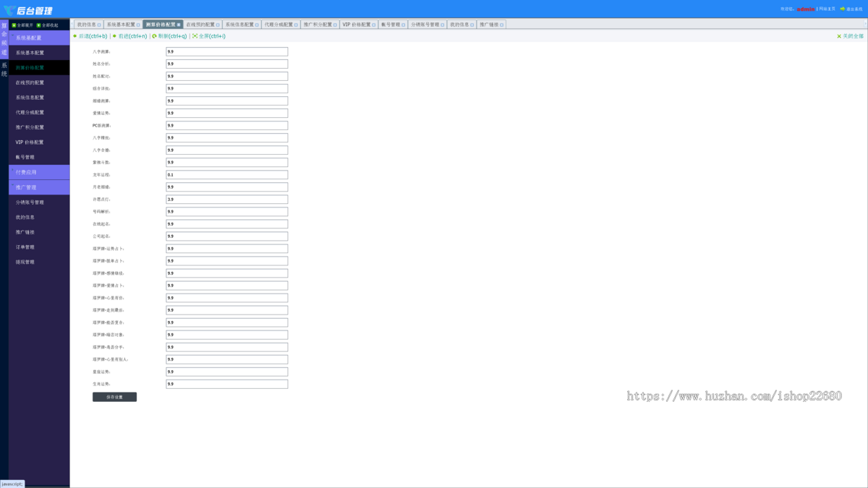
Task: Click the 生肖运势 price field
Action: click(226, 384)
